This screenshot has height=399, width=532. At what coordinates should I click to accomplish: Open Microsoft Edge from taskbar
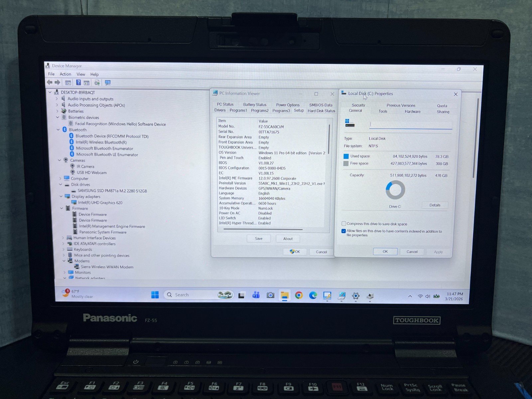point(313,295)
